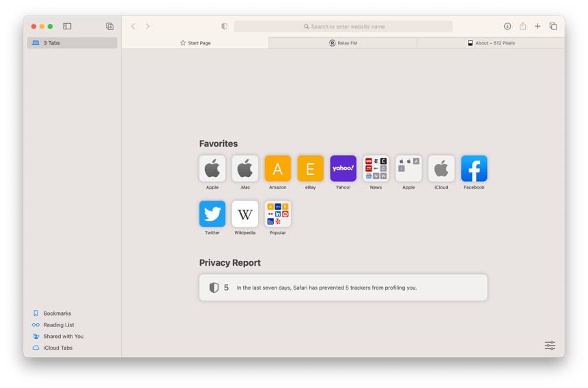Open the eBay favorite
The height and width of the screenshot is (388, 588).
(310, 169)
